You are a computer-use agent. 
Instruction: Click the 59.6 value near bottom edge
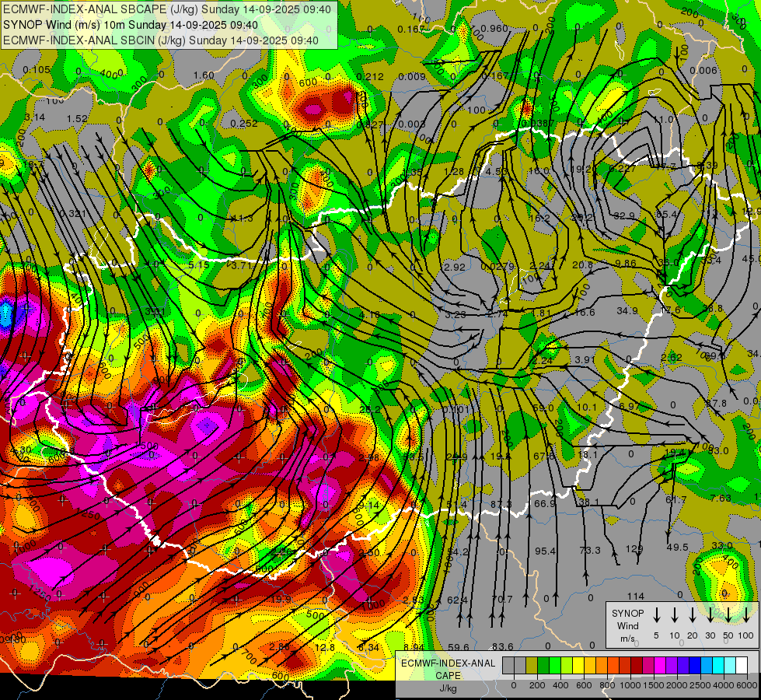(x=459, y=647)
